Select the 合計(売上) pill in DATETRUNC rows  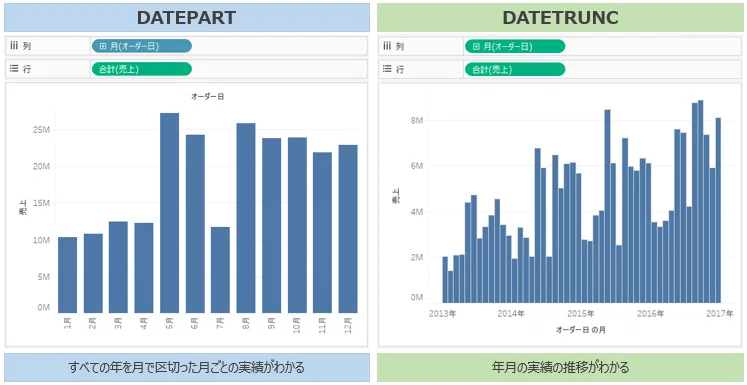click(515, 69)
